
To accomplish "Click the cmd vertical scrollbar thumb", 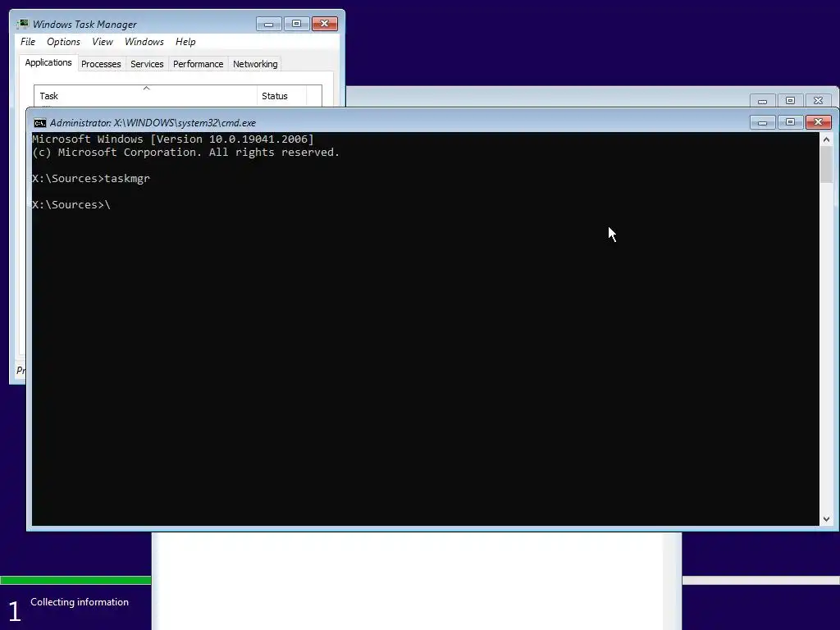I will tap(826, 164).
